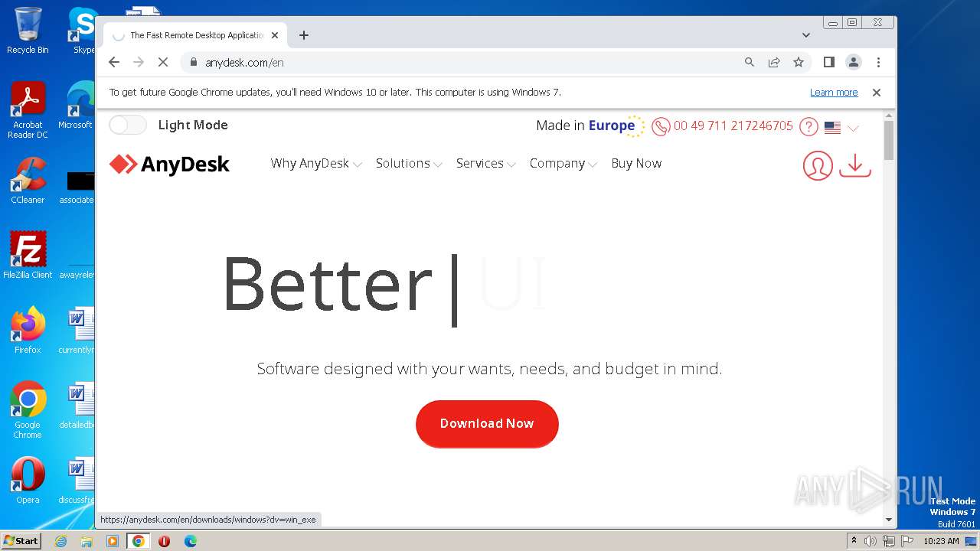Expand the Services menu
Image resolution: width=980 pixels, height=551 pixels.
point(485,164)
